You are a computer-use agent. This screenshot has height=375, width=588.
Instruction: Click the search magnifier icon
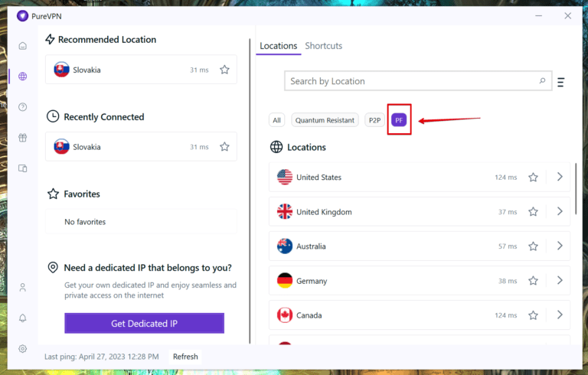[542, 80]
